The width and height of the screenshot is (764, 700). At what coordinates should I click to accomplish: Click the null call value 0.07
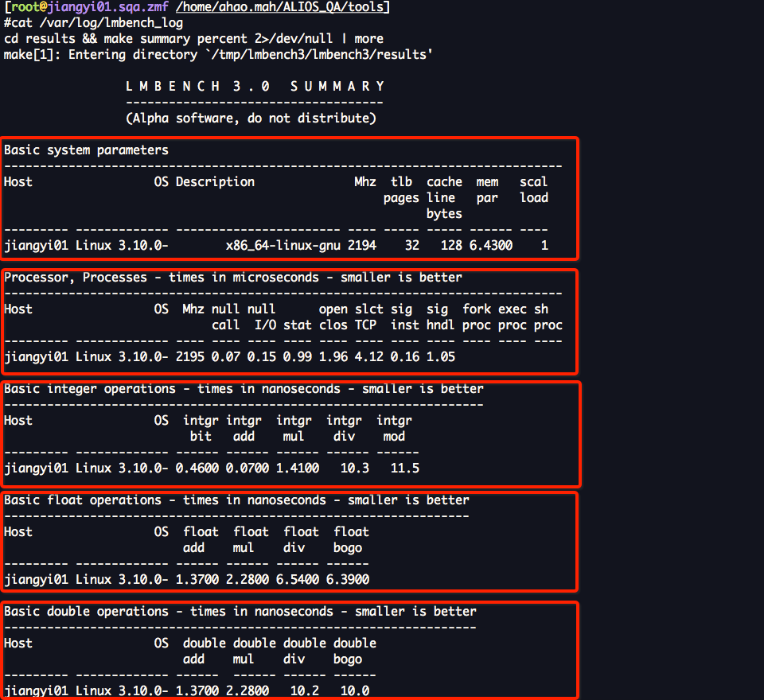click(x=225, y=357)
